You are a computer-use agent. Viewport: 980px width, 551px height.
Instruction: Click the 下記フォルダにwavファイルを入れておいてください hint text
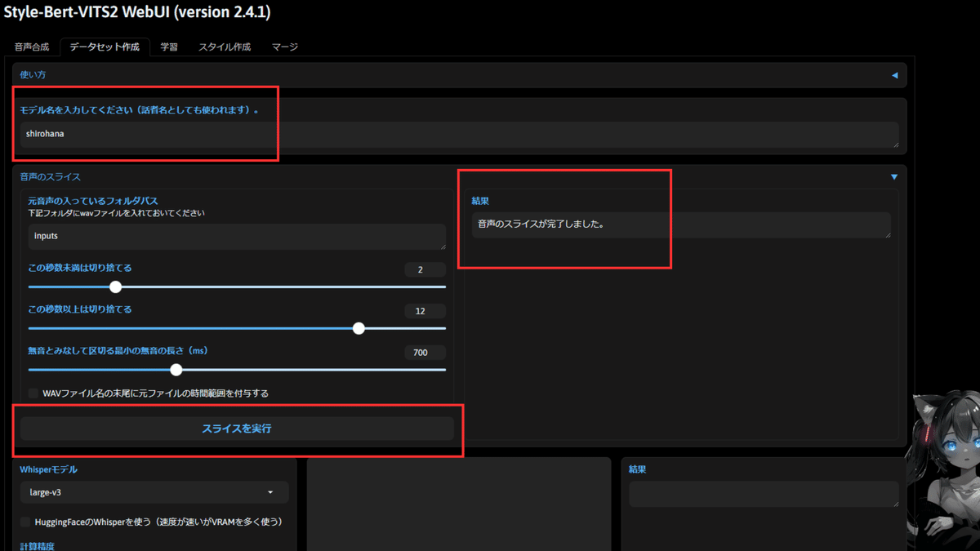pos(116,213)
